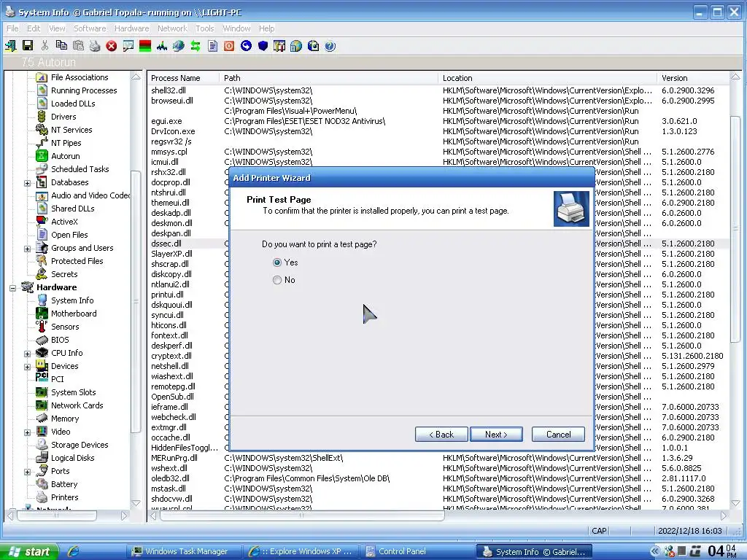Sort by the Process Name column header
The image size is (747, 560).
pyautogui.click(x=183, y=78)
